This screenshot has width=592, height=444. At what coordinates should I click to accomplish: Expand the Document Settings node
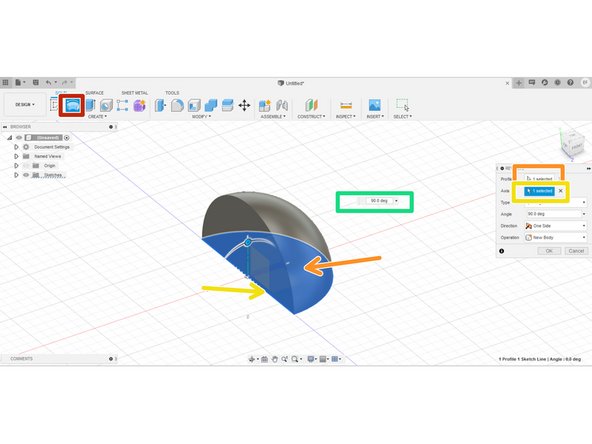(x=16, y=147)
